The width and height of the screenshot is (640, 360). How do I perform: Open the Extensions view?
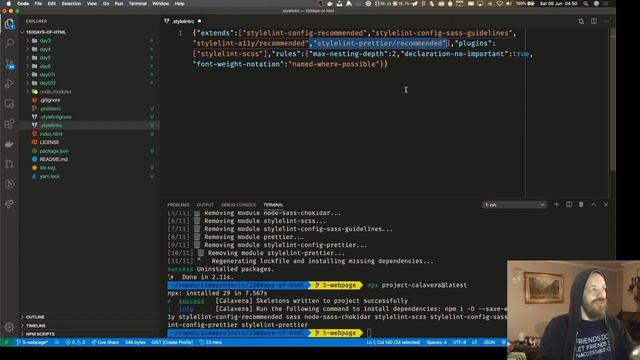pos(9,124)
